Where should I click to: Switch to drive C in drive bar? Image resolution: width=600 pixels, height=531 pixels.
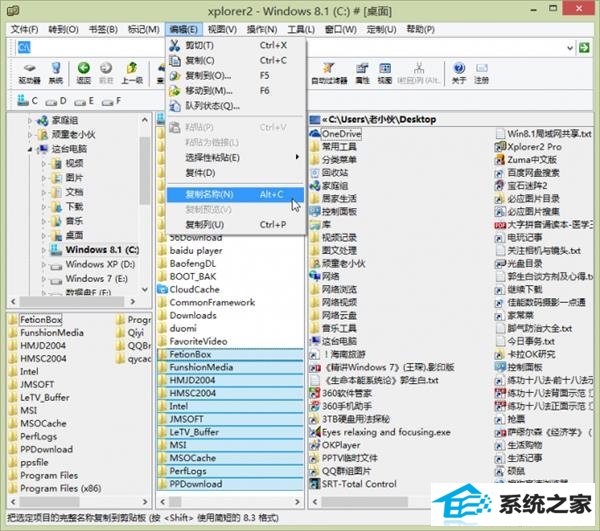28,101
